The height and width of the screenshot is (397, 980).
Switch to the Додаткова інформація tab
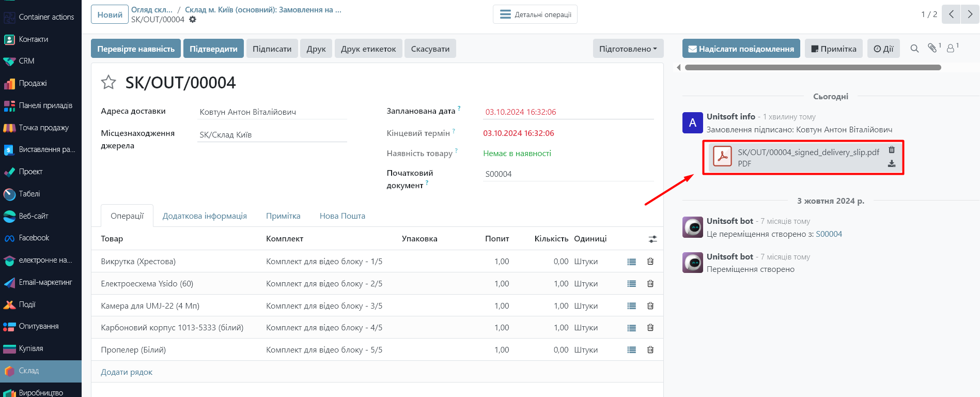pyautogui.click(x=205, y=216)
